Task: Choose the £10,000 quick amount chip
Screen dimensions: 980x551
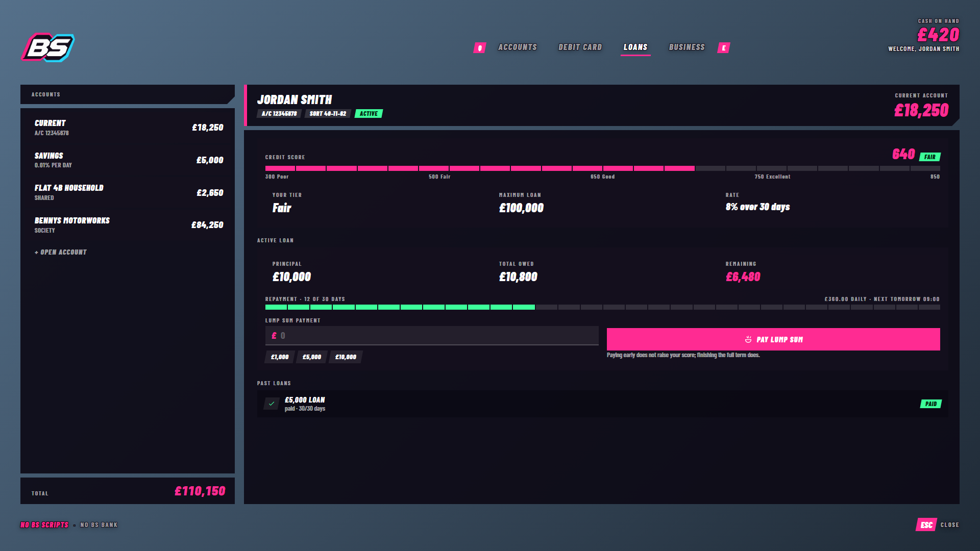Action: tap(346, 357)
